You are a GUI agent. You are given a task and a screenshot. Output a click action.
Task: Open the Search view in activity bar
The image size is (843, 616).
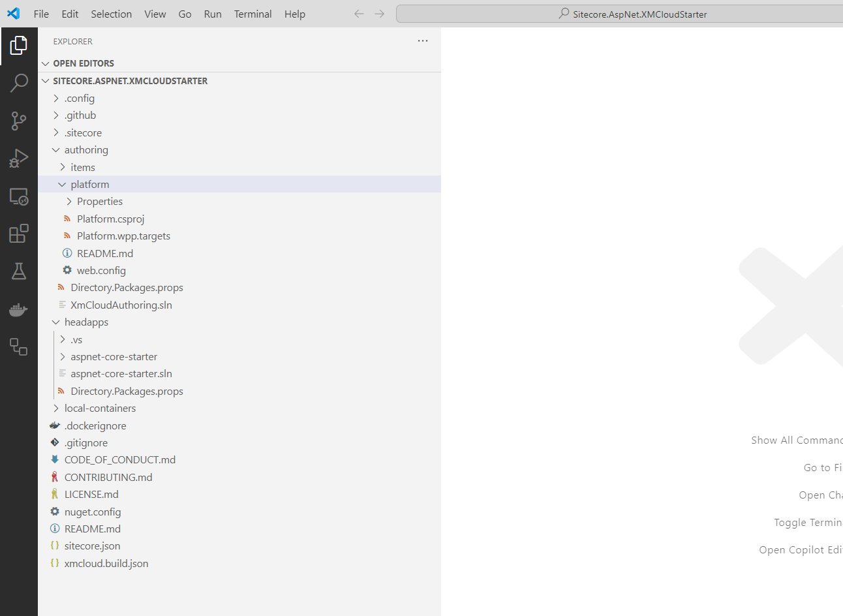click(19, 83)
